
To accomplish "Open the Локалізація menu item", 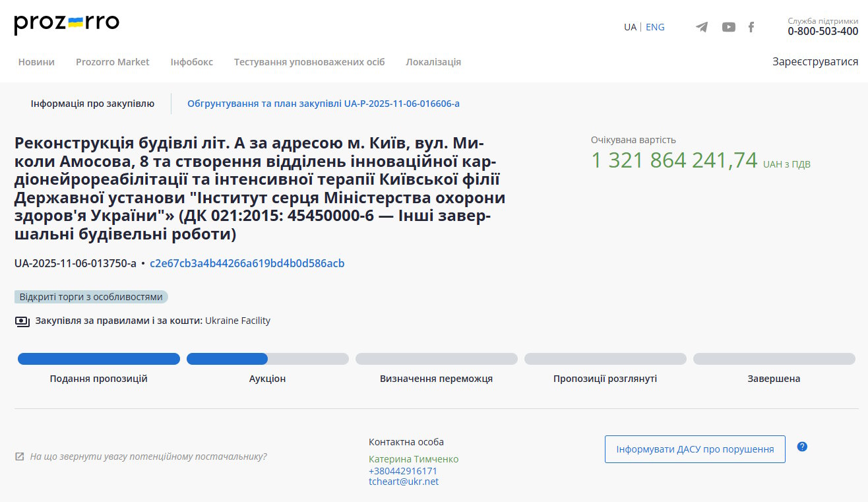I will pos(433,62).
